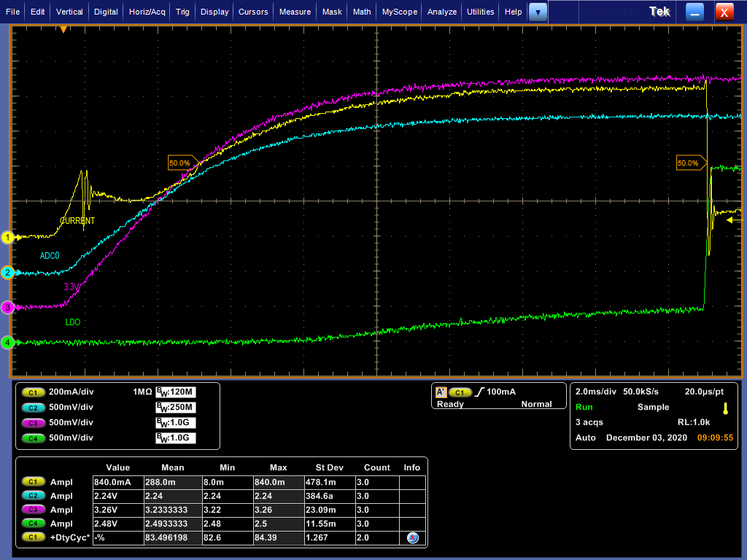Open the Horiz/Acq menu

(147, 12)
